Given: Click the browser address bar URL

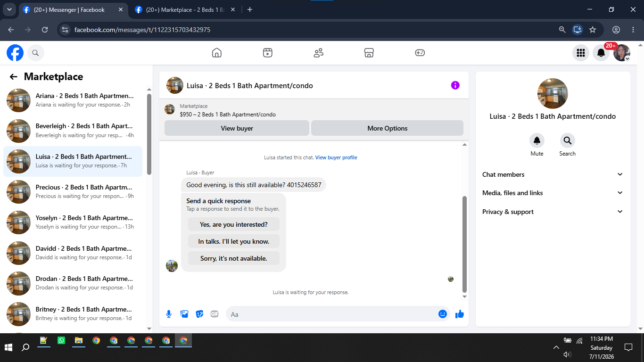Looking at the screenshot, I should point(142,30).
